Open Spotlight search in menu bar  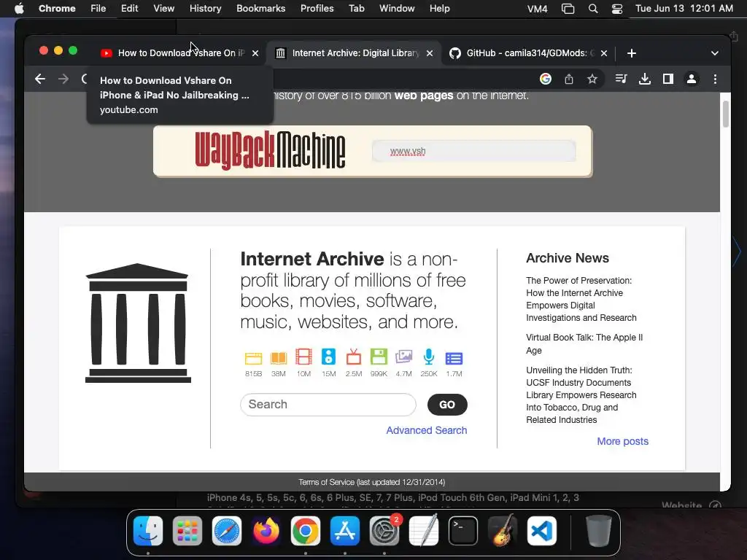tap(592, 9)
